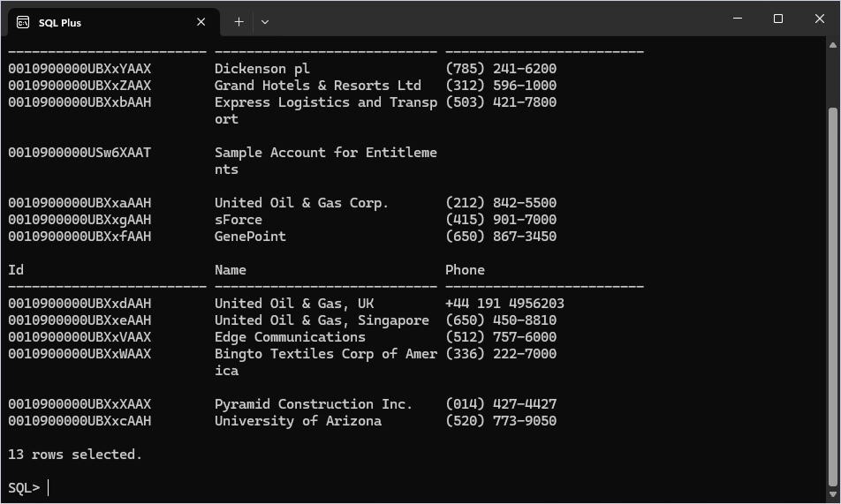Click phone (415) 901-7000
The image size is (841, 504).
pos(501,219)
